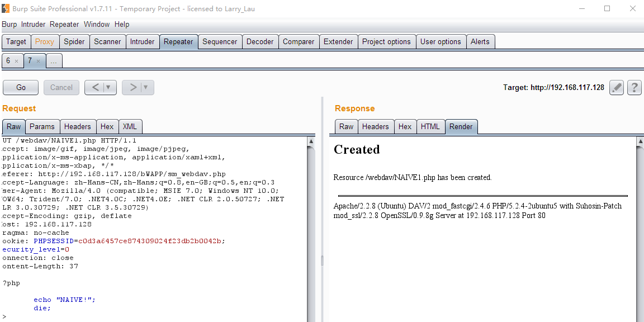Switch to the Target tab

[x=16, y=42]
